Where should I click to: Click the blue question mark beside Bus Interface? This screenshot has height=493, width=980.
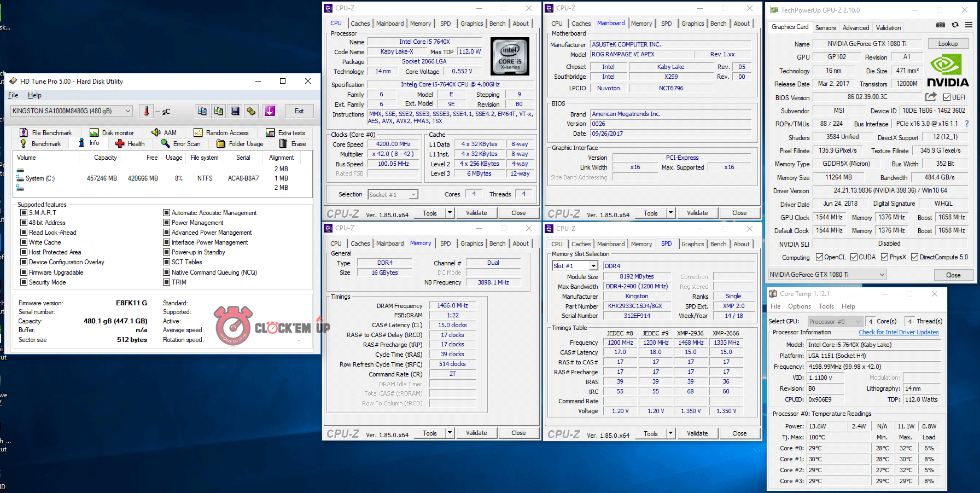(966, 124)
